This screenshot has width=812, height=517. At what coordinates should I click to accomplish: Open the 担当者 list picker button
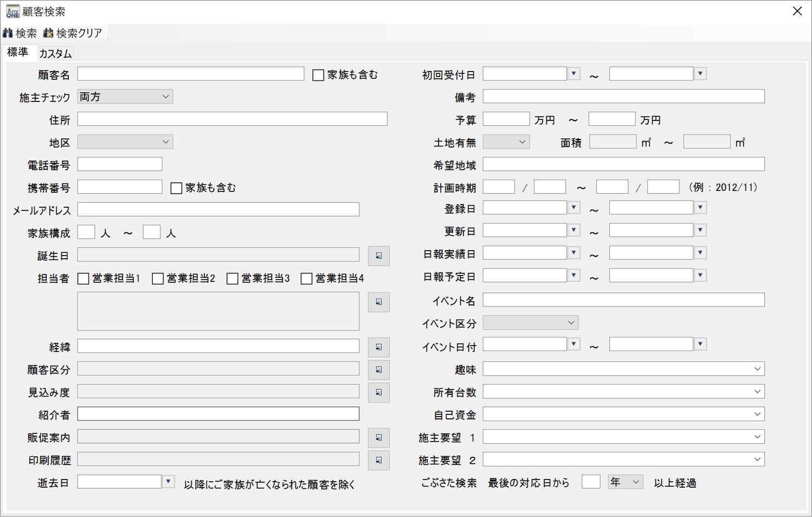[378, 302]
